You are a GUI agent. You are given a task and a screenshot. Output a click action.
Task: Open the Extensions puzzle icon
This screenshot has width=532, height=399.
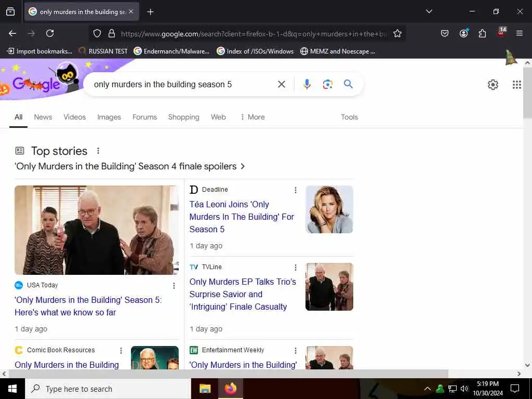[x=482, y=33]
